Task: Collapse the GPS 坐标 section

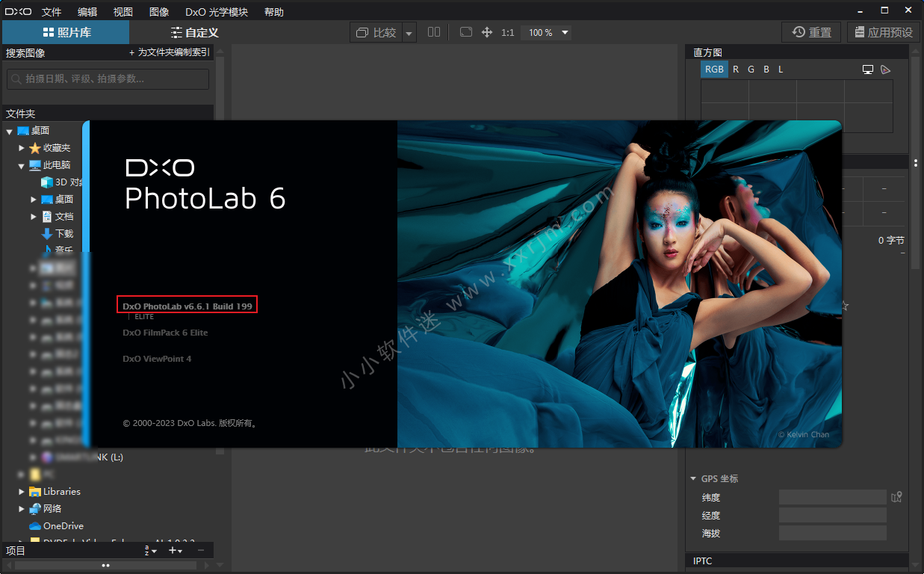Action: click(x=692, y=478)
